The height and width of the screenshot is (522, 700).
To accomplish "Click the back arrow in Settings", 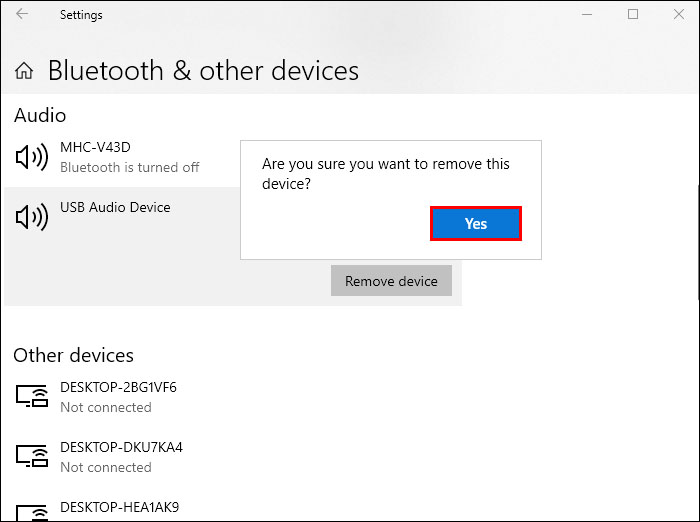I will (22, 15).
